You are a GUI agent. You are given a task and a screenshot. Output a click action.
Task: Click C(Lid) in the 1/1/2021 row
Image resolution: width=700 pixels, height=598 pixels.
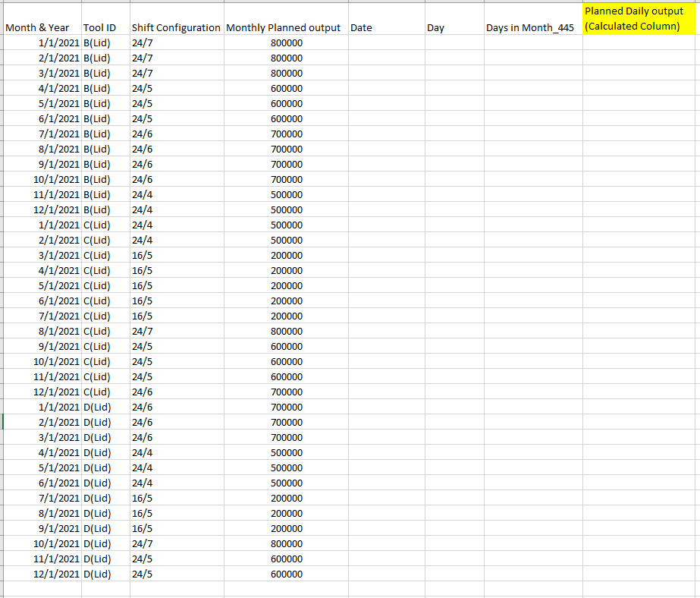pos(106,225)
